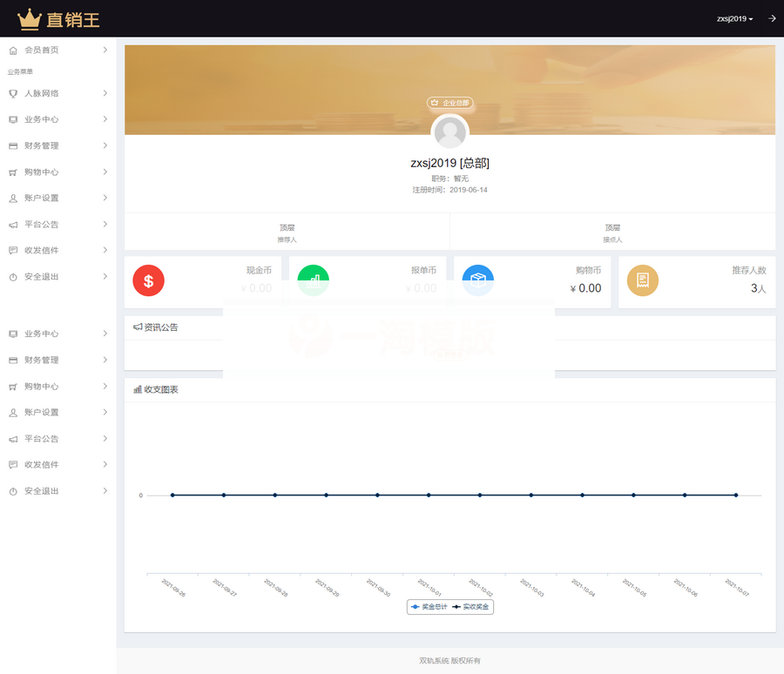Toggle the 奖金总计 series in chart legend

click(429, 606)
